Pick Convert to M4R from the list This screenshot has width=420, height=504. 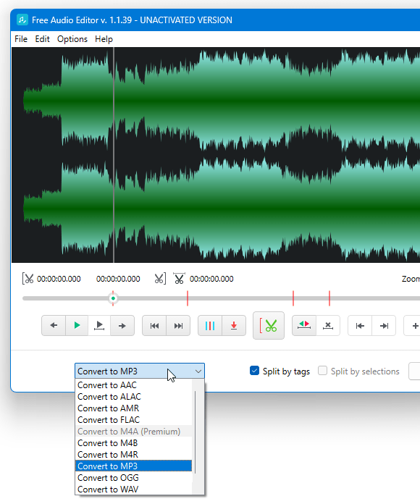point(134,454)
